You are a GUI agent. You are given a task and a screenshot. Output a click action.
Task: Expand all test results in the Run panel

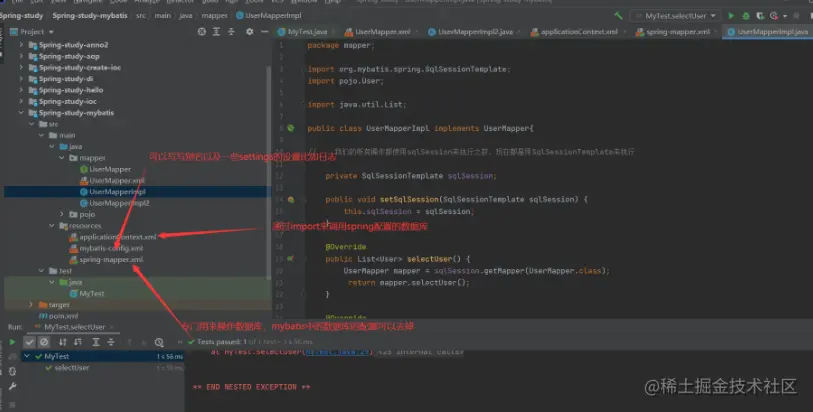(x=96, y=343)
